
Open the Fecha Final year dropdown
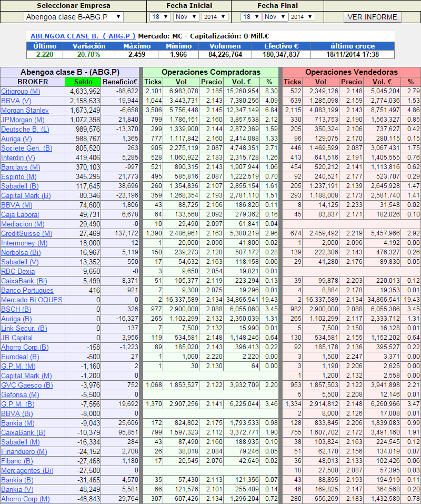(x=302, y=17)
